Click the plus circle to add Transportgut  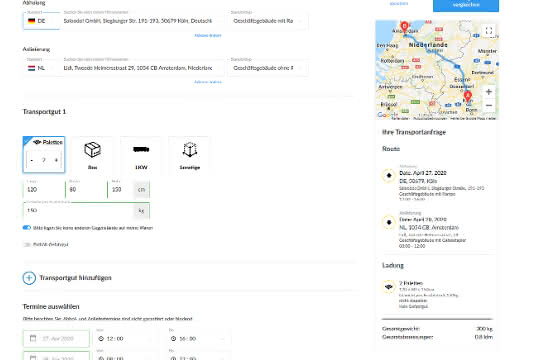pyautogui.click(x=29, y=278)
